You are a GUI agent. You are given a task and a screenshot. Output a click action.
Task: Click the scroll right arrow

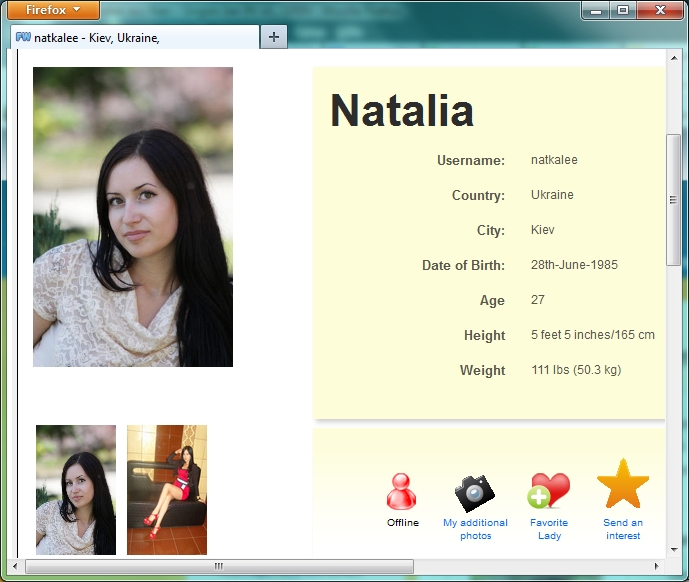tap(657, 566)
